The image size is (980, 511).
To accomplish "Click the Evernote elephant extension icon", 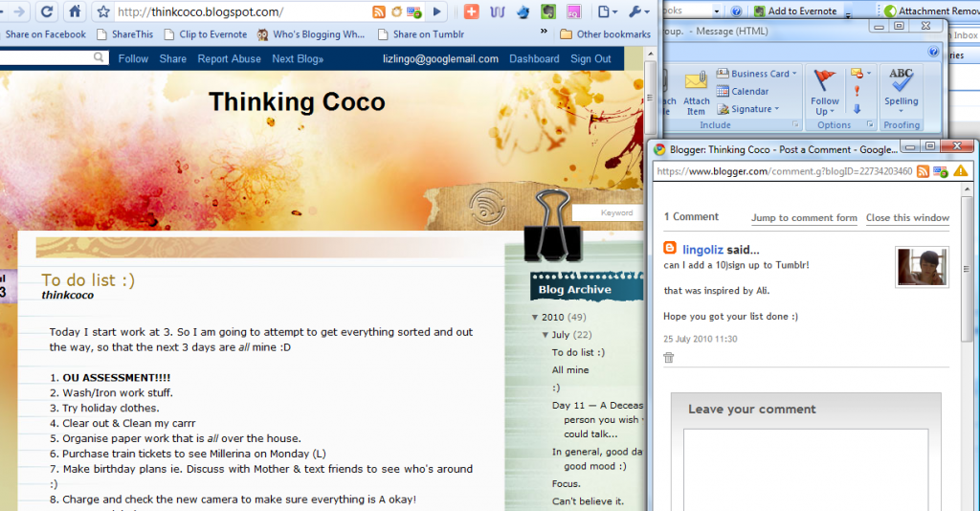I will 546,12.
